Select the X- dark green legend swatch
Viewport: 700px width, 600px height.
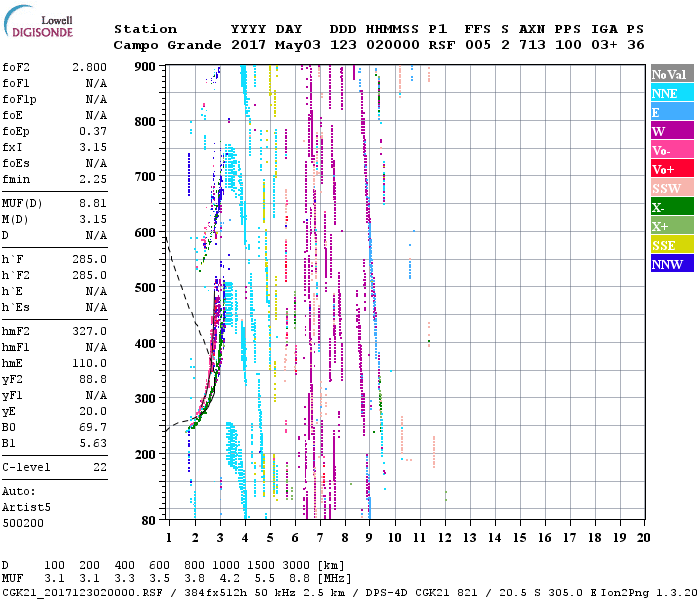click(x=672, y=207)
